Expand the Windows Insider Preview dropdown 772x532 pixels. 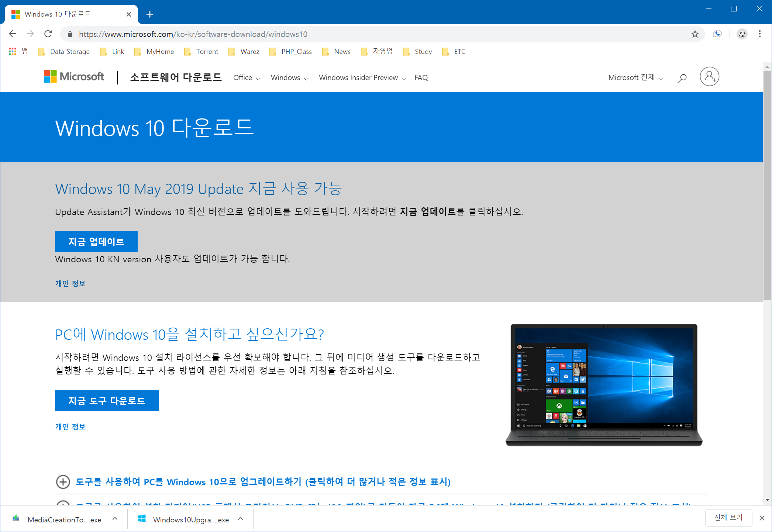[x=362, y=78]
